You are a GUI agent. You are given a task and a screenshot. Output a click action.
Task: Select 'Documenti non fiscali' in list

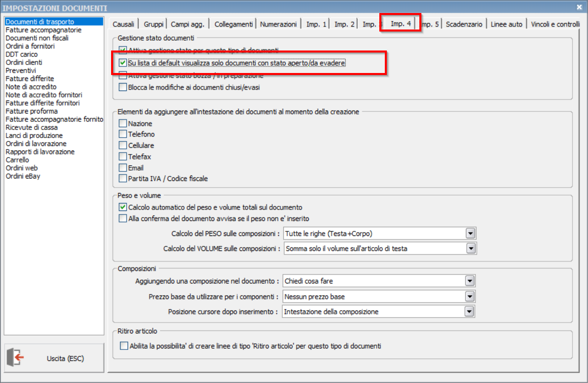click(x=54, y=38)
